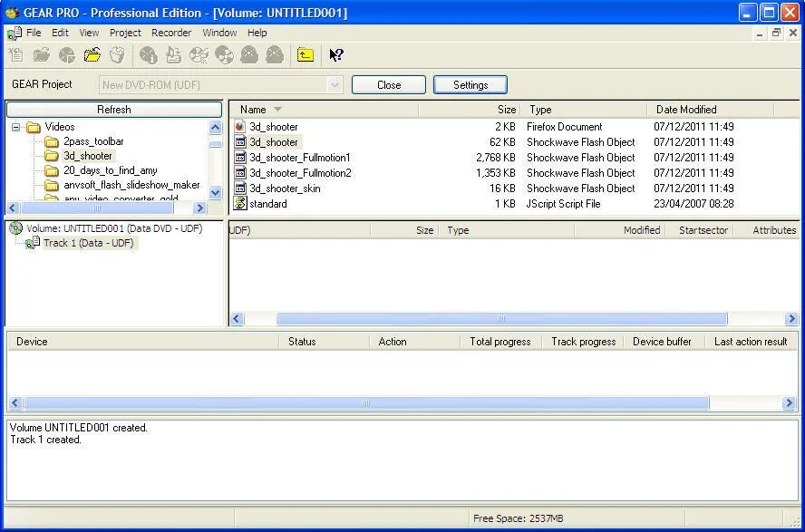Click the folder tree horizontal scrollbar thumb
The width and height of the screenshot is (805, 532).
point(97,208)
